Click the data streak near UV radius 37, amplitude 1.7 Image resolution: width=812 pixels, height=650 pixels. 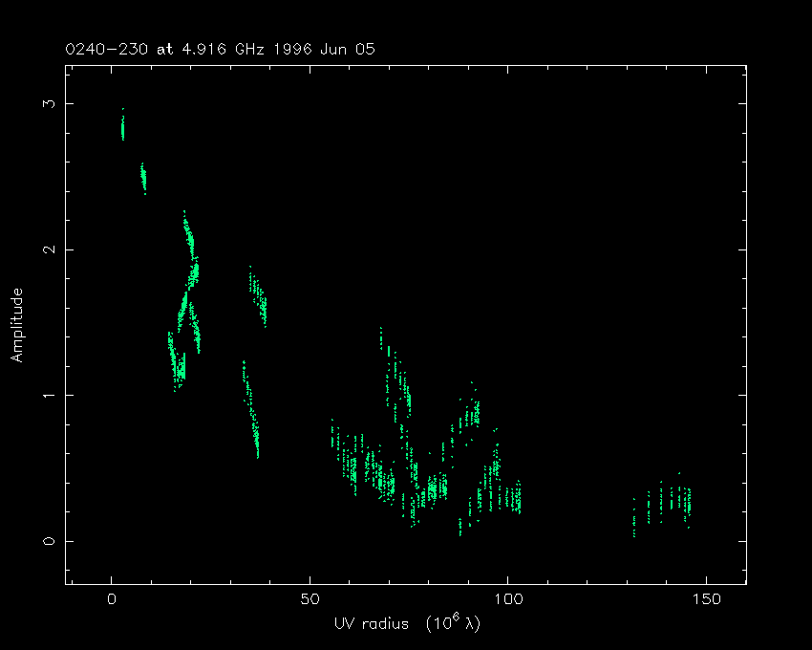click(x=258, y=298)
